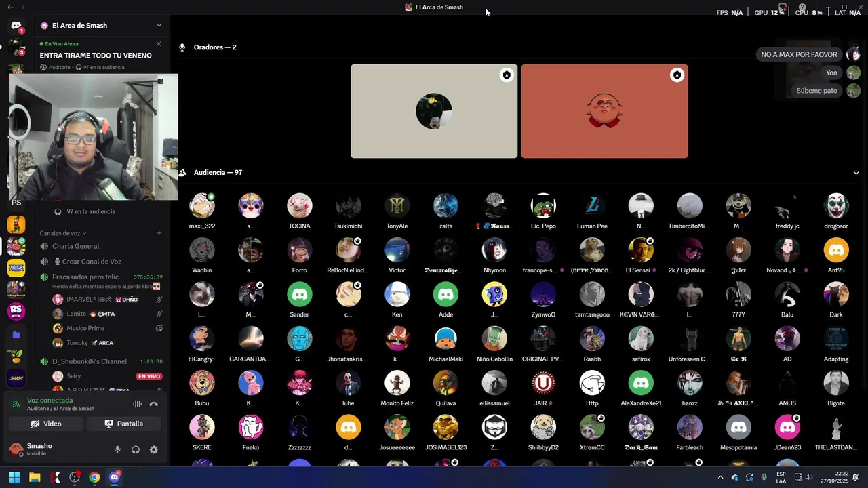Click moderator shield on beige speaker tile

point(507,75)
